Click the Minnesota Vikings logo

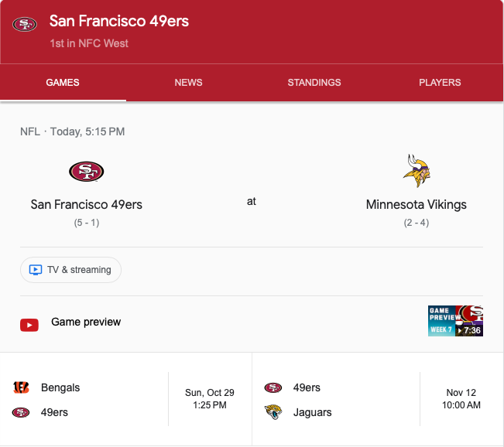pos(417,171)
